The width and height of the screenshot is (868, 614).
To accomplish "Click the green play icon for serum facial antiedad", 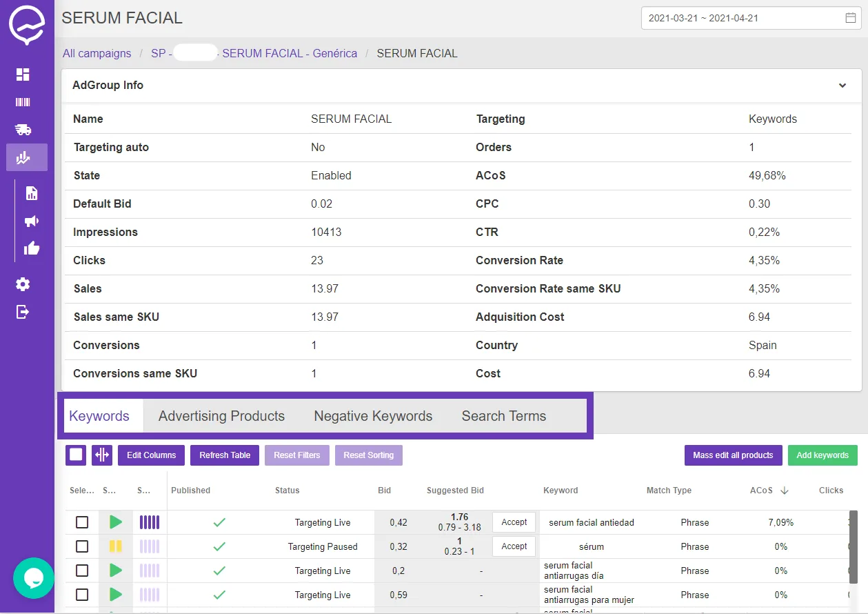I will tap(116, 522).
